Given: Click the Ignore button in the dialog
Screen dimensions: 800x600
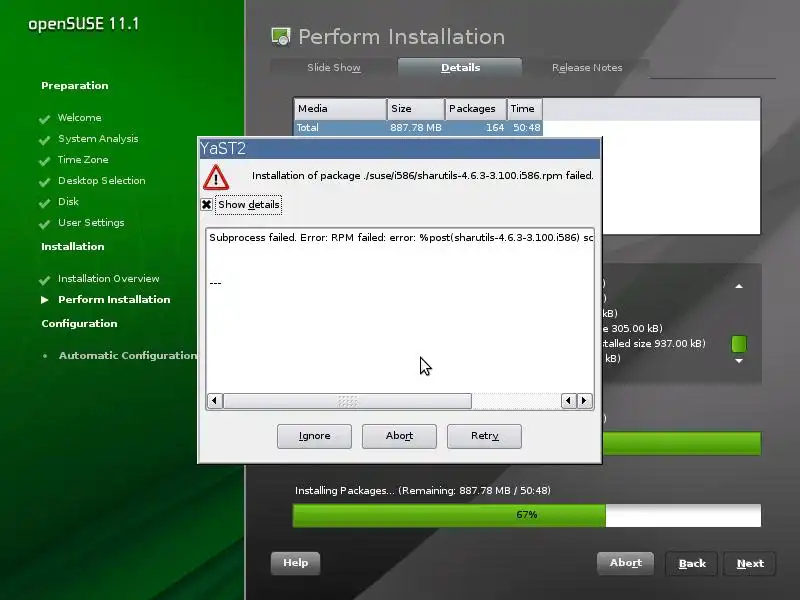Looking at the screenshot, I should 314,436.
